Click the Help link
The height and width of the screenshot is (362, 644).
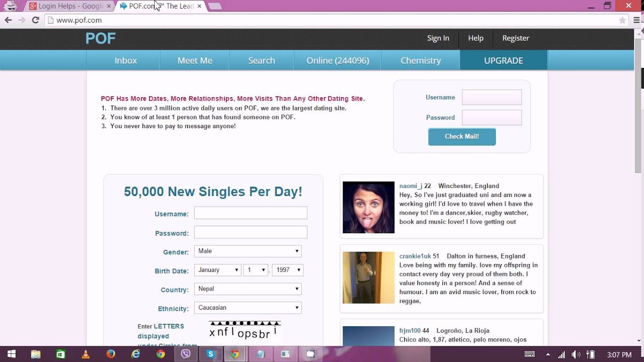point(475,38)
